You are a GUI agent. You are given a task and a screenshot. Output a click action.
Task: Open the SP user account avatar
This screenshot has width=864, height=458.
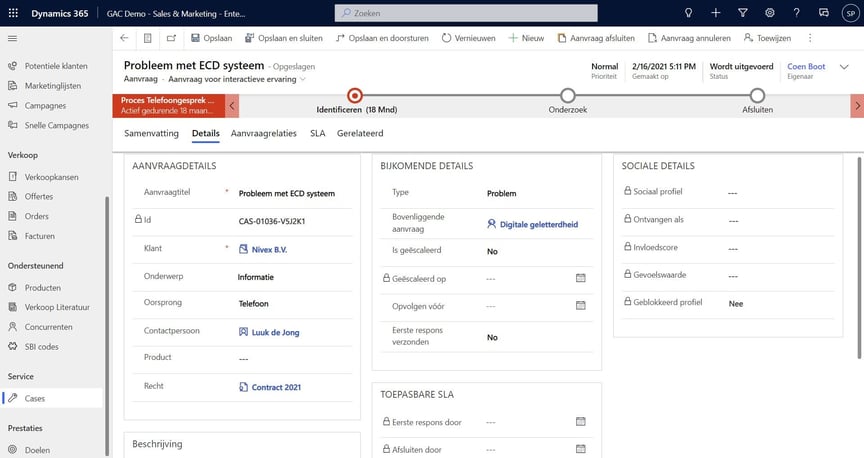tap(851, 13)
